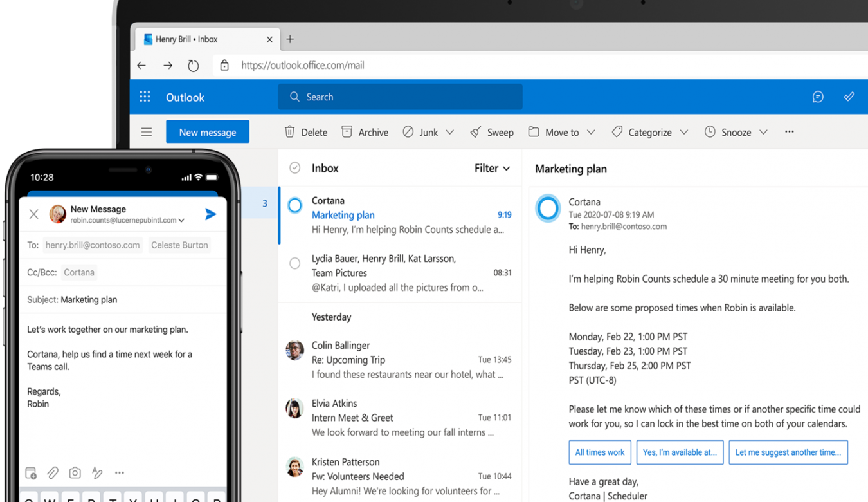Click Let me suggest another time button

coord(788,452)
